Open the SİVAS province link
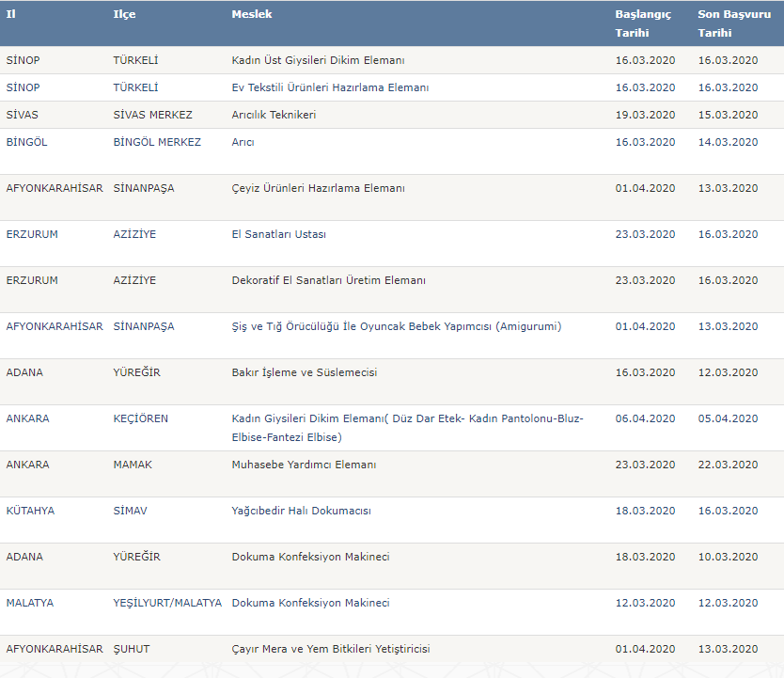Image resolution: width=784 pixels, height=678 pixels. [x=23, y=115]
